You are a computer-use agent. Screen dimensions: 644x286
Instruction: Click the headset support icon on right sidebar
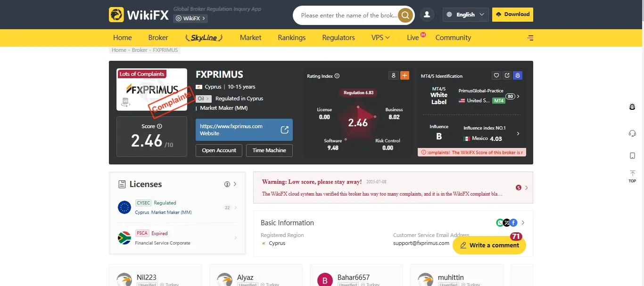632,133
